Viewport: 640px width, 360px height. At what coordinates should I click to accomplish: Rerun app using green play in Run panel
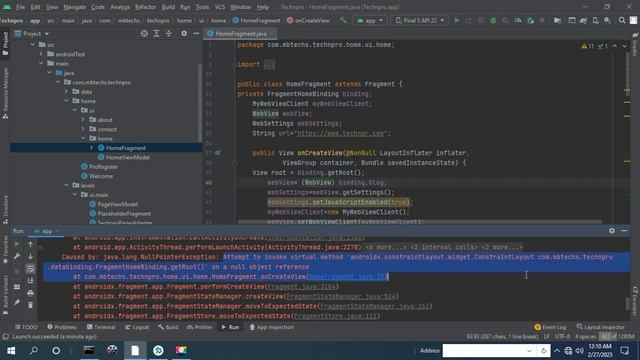[x=17, y=244]
